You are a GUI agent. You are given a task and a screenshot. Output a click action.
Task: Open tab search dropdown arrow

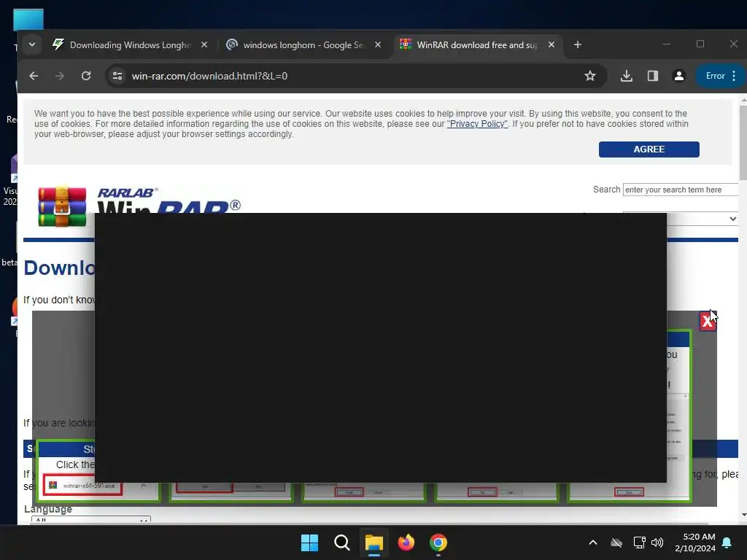pyautogui.click(x=32, y=44)
